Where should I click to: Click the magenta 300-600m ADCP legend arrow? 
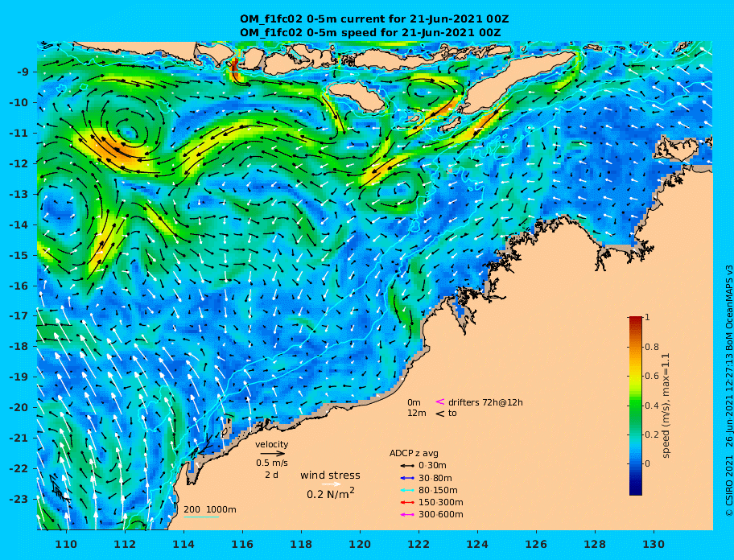tap(407, 515)
